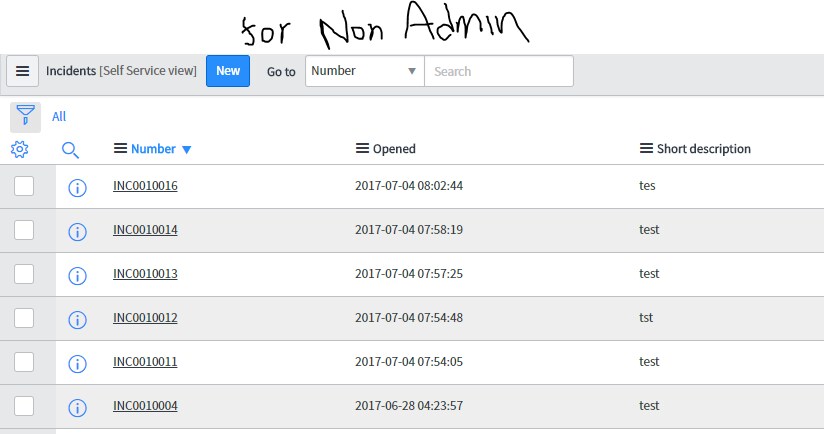Select the checkbox for INC0010016
Screen dimensions: 824x434
tap(24, 186)
